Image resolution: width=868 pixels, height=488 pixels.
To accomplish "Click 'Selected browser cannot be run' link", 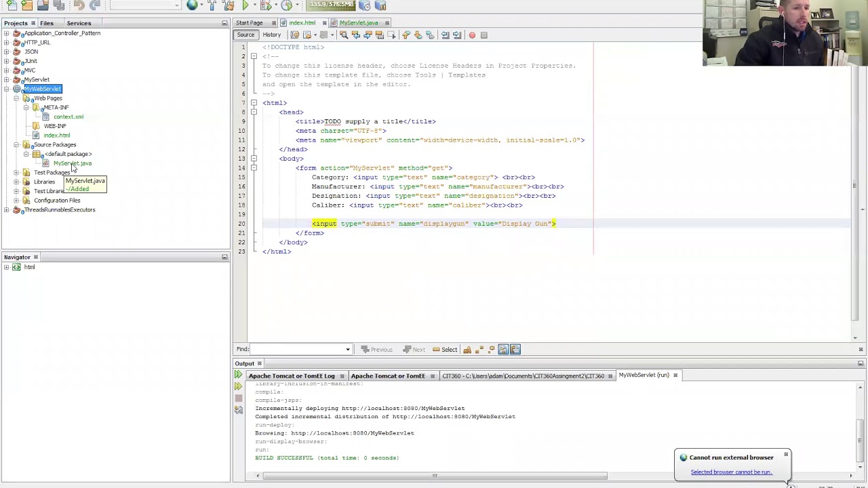I will 730,472.
